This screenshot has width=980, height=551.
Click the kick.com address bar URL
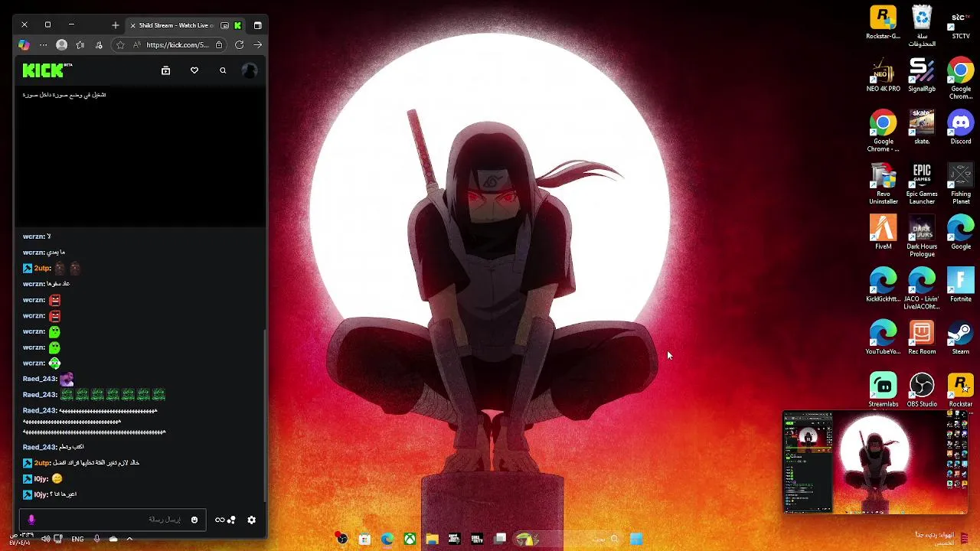click(178, 45)
